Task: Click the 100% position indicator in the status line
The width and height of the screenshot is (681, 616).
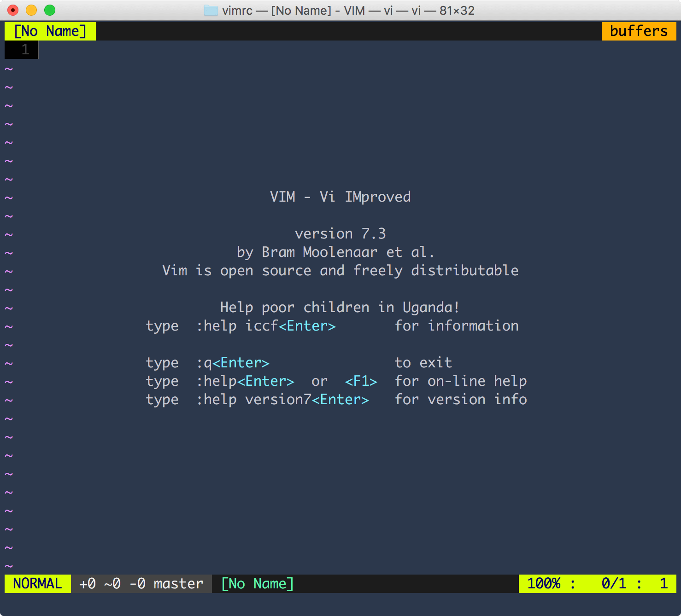Action: (x=544, y=584)
